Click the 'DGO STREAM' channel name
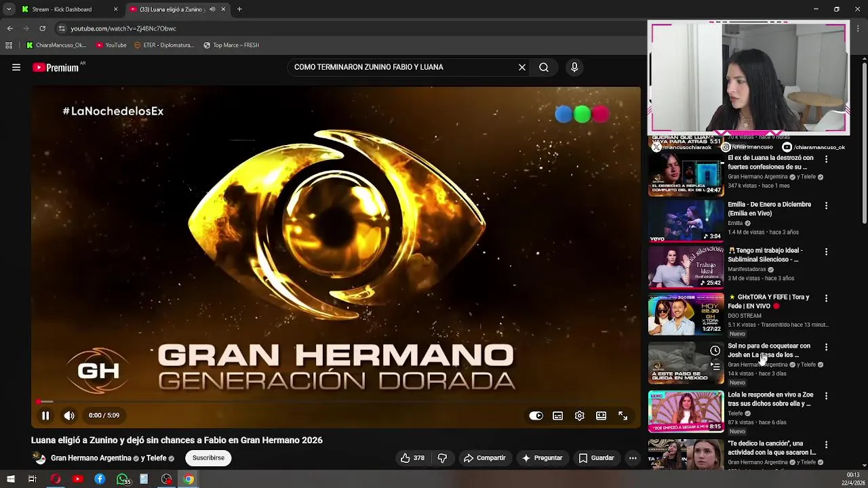The width and height of the screenshot is (868, 488). click(x=745, y=316)
